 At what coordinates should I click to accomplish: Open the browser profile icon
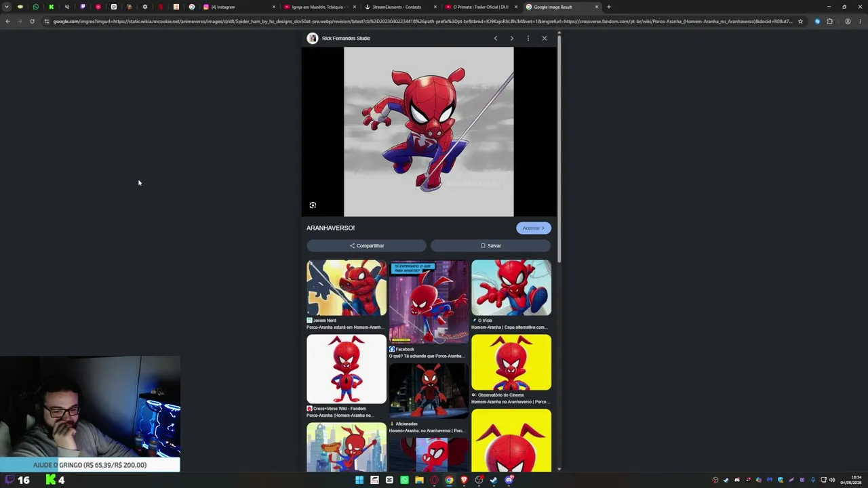848,21
